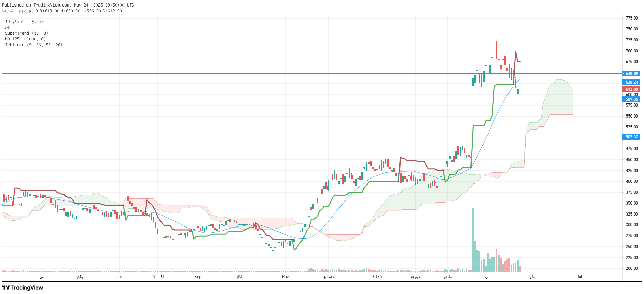This screenshot has height=294, width=644.
Task: Click the candle at the 725 price peak
Action: (496, 49)
